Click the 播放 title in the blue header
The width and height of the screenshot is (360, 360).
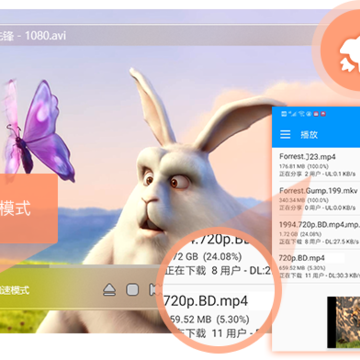click(x=309, y=135)
